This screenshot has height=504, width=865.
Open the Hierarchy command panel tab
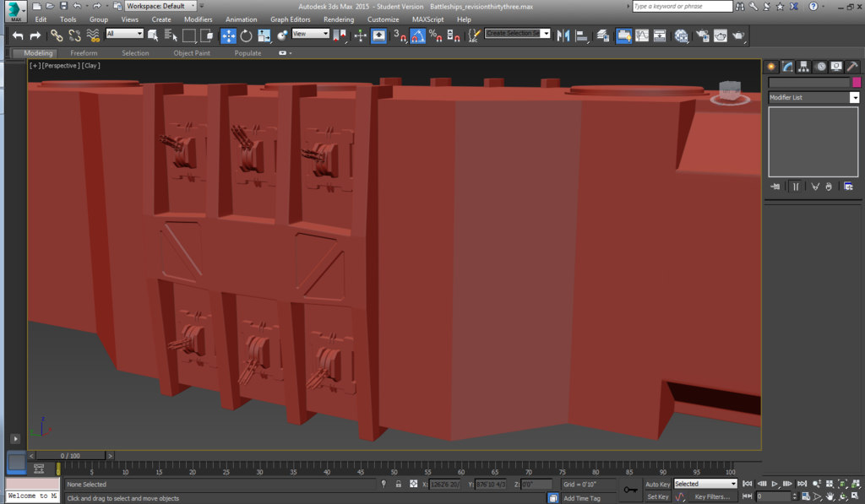[803, 67]
